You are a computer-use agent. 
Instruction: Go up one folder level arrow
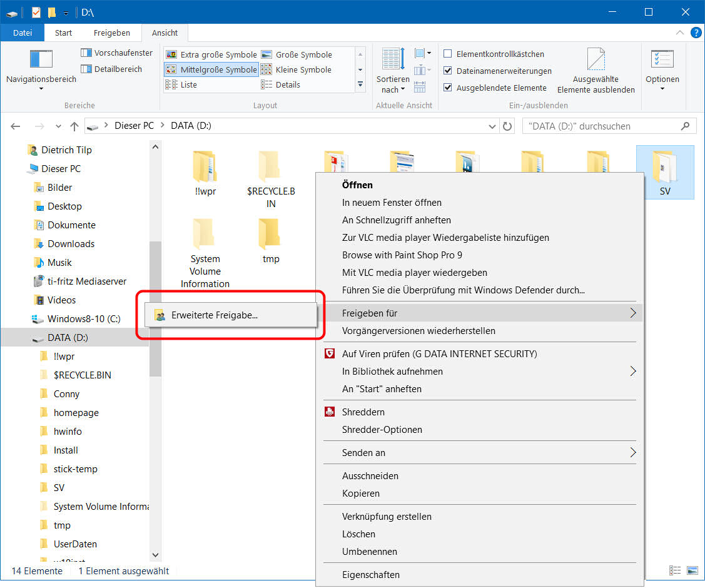click(74, 126)
